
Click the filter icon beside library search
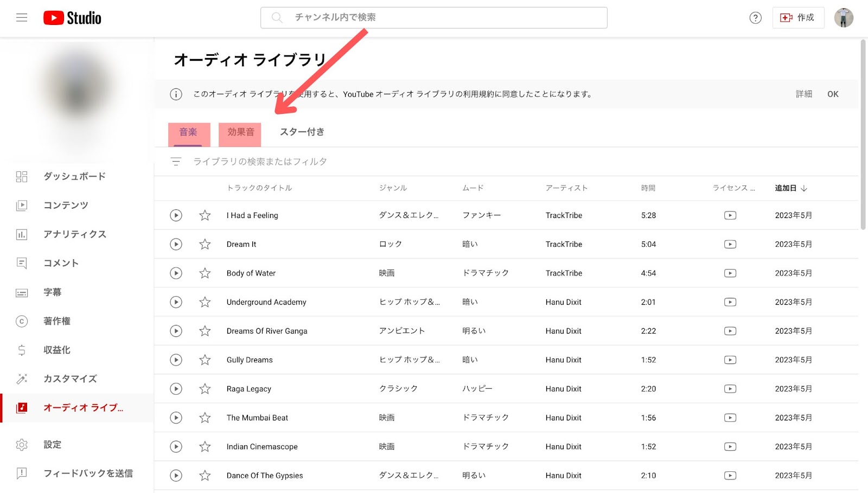pos(176,162)
